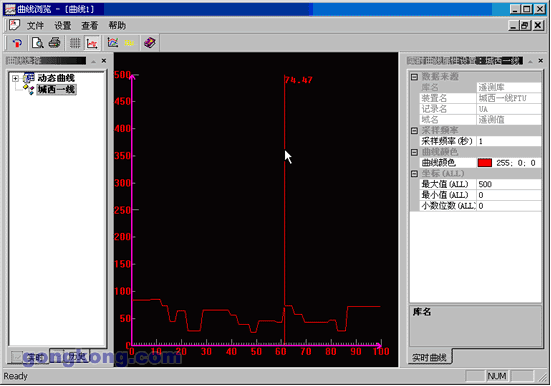Click the red 曲线颜色 color swatch
The height and width of the screenshot is (386, 551).
pyautogui.click(x=485, y=163)
